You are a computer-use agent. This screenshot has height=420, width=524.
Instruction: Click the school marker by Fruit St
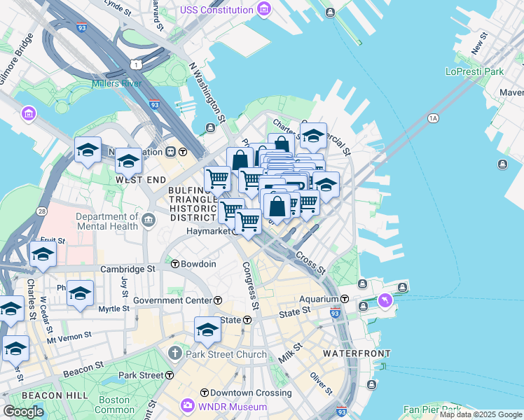click(x=43, y=256)
